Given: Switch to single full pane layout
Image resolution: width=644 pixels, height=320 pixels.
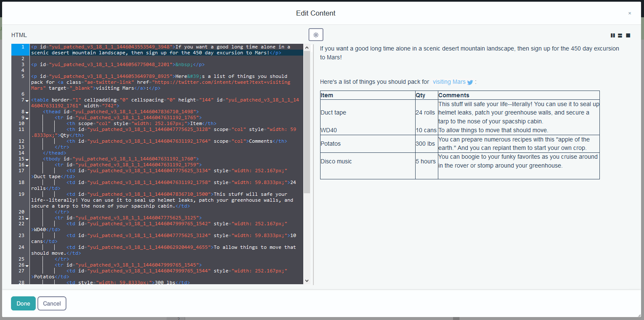Looking at the screenshot, I should pos(628,35).
